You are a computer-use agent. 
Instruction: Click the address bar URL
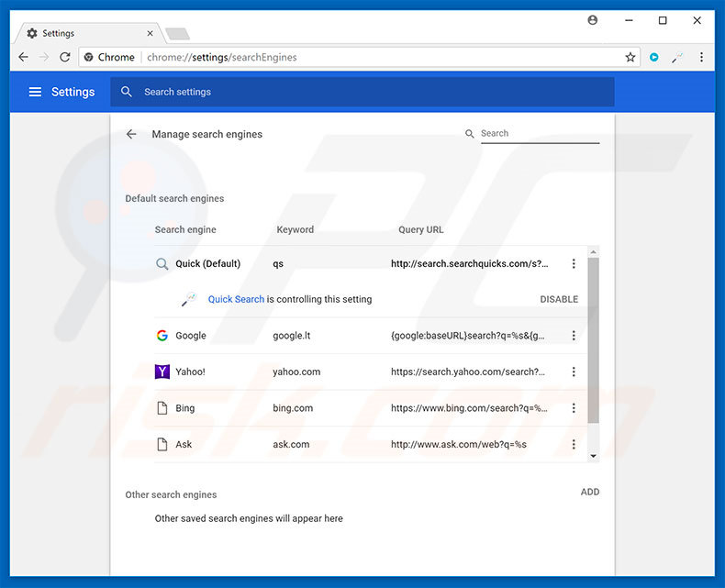222,57
